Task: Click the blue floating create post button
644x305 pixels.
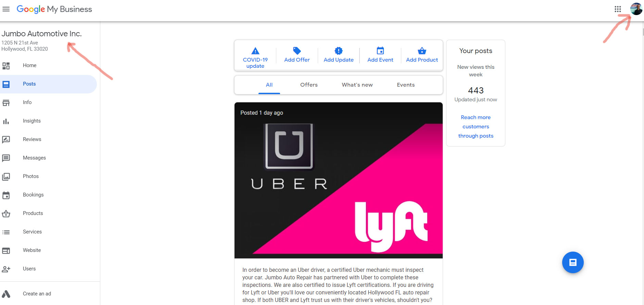Action: pos(573,263)
